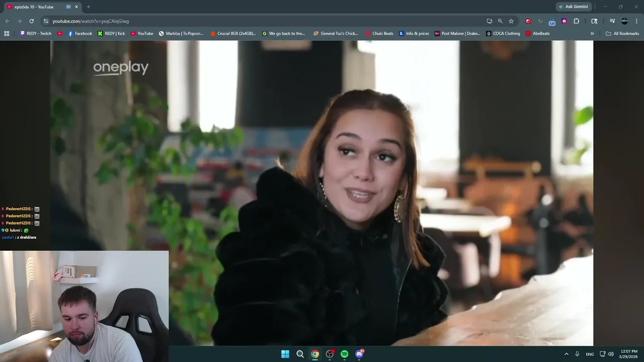Open the Chrome profile avatar

click(x=624, y=21)
